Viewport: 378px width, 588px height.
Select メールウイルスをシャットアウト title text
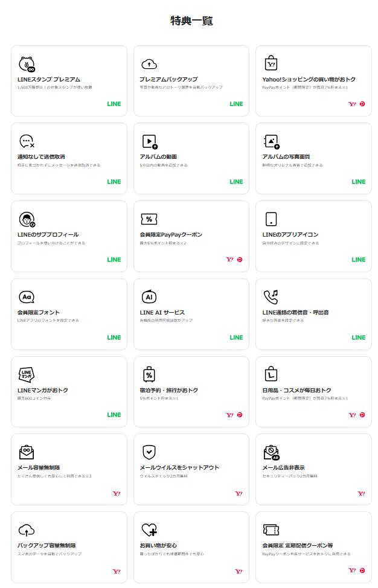click(179, 468)
